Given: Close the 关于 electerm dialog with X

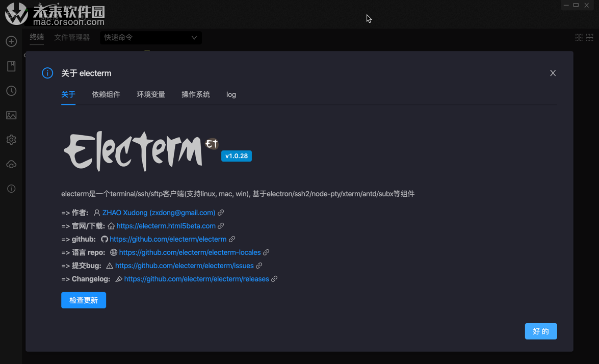Looking at the screenshot, I should 553,73.
